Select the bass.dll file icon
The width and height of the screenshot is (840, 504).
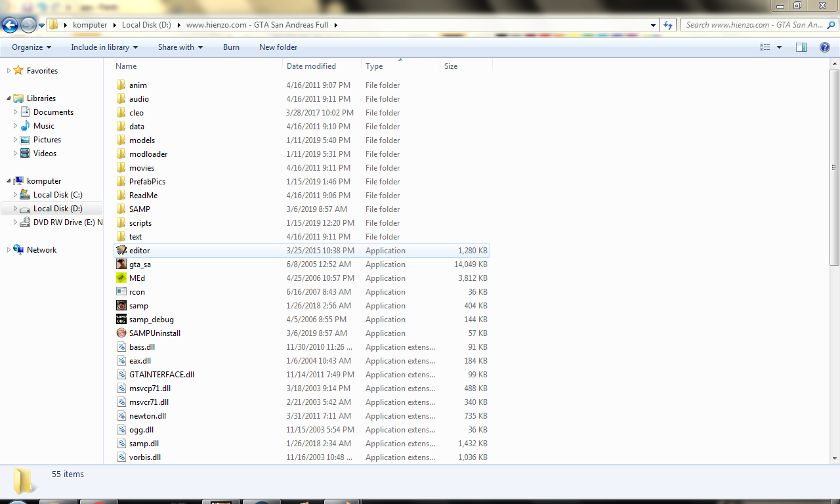(x=121, y=347)
